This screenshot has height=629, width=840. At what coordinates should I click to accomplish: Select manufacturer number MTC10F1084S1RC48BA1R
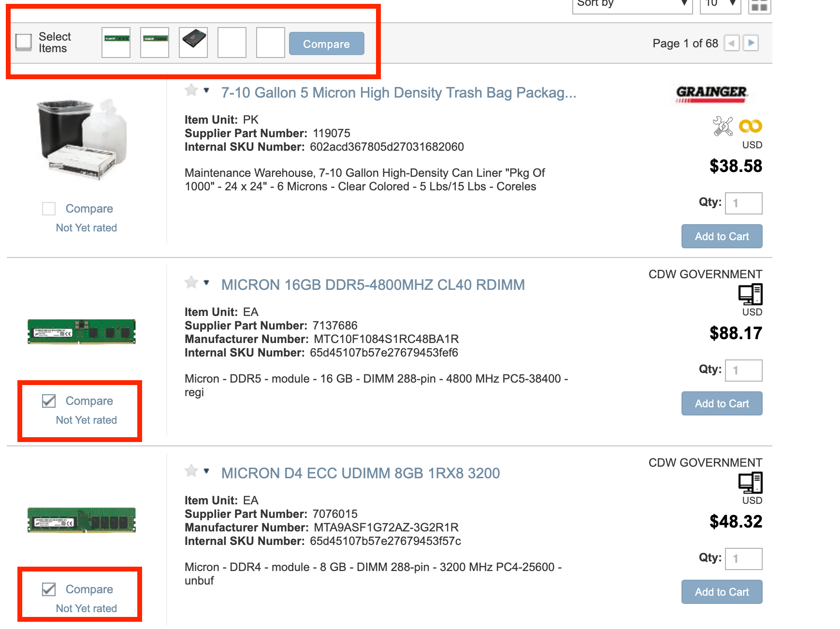386,339
